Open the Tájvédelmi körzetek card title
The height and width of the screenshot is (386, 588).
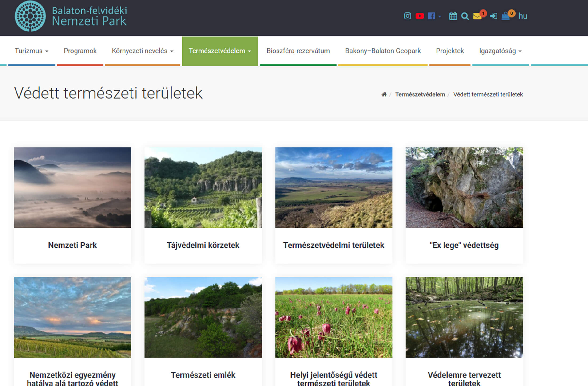203,245
